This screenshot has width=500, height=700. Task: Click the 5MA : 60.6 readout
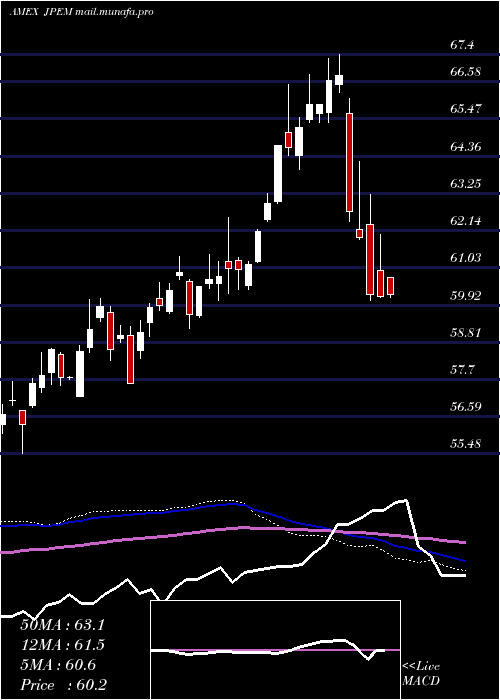click(58, 665)
